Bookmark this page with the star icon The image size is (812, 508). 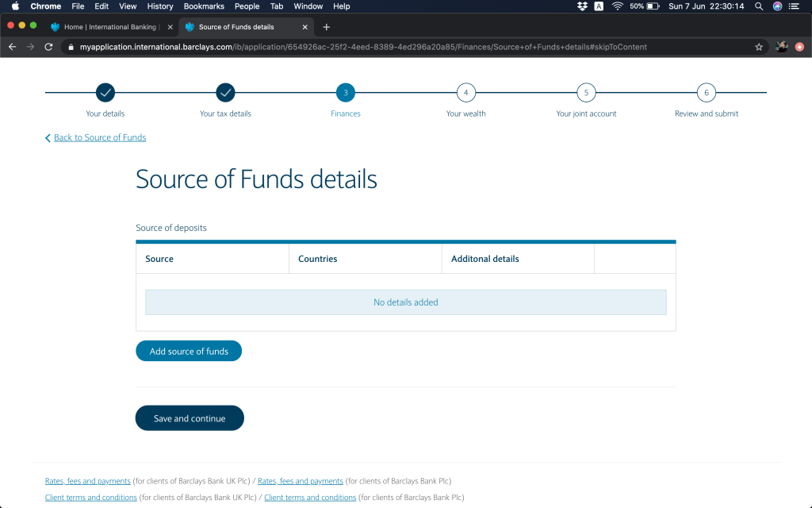[x=759, y=47]
